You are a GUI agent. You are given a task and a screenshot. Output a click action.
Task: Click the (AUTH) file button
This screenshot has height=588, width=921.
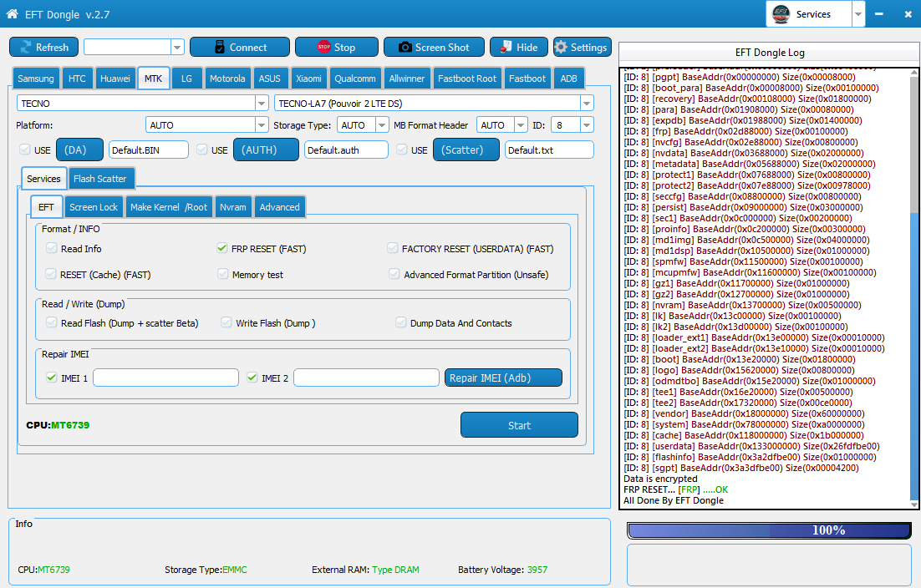(x=266, y=150)
